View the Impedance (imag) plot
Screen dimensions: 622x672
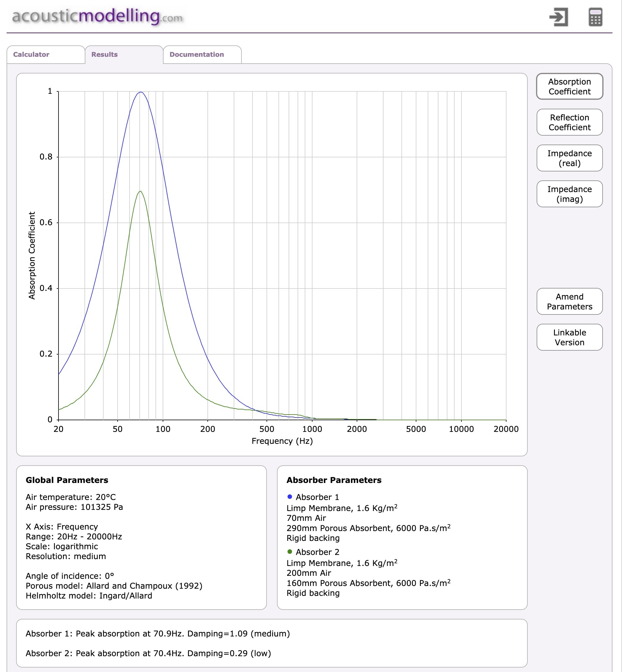point(569,194)
